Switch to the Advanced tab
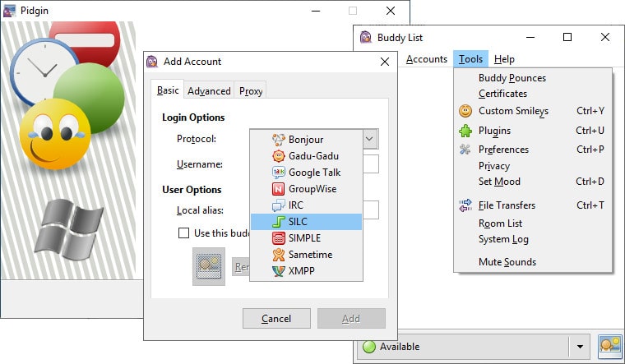The width and height of the screenshot is (625, 364). pos(209,91)
